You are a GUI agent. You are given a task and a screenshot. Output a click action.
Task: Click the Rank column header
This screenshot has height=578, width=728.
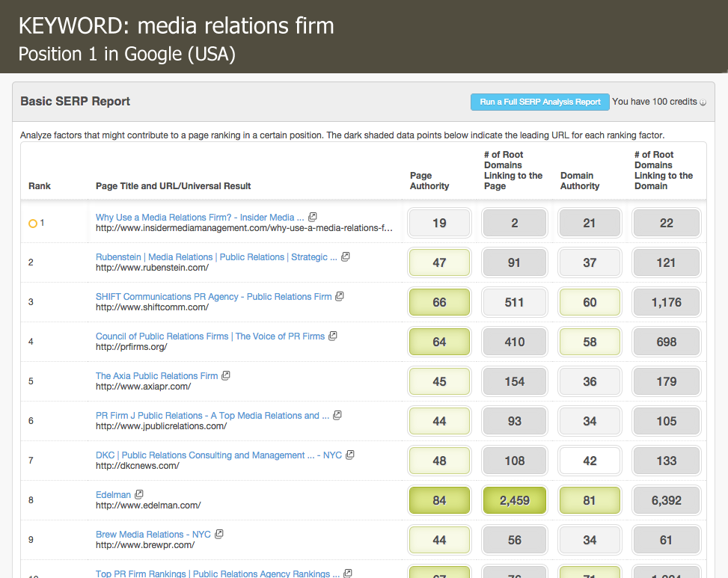point(40,186)
